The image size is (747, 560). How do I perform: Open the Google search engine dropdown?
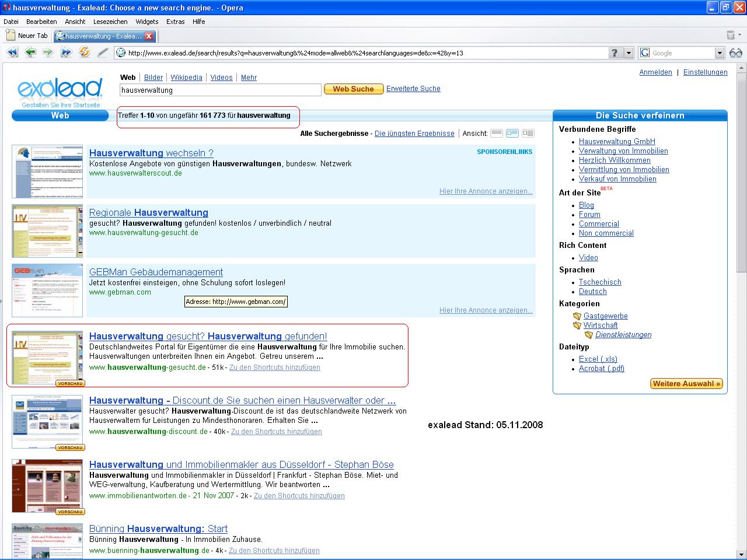719,53
